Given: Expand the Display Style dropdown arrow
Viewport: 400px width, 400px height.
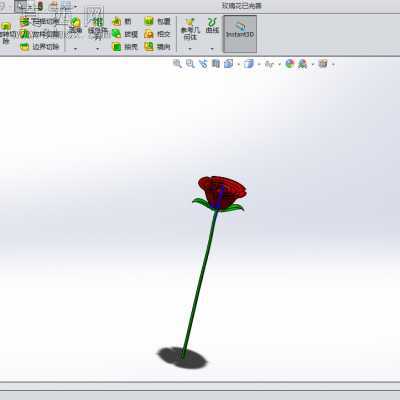Looking at the screenshot, I should click(259, 64).
